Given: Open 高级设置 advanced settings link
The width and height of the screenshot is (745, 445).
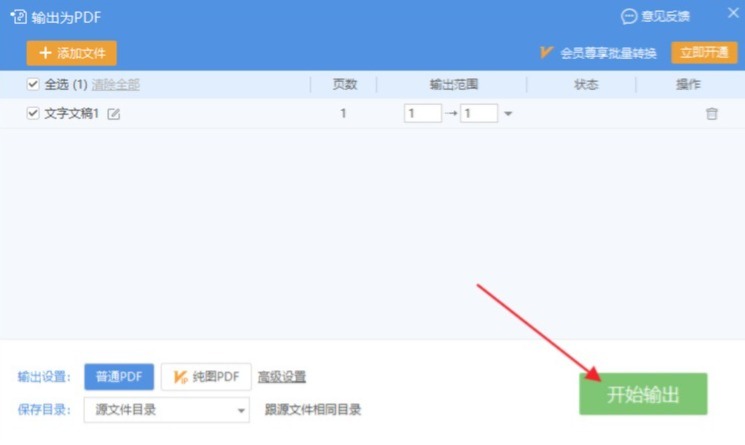Looking at the screenshot, I should click(282, 377).
